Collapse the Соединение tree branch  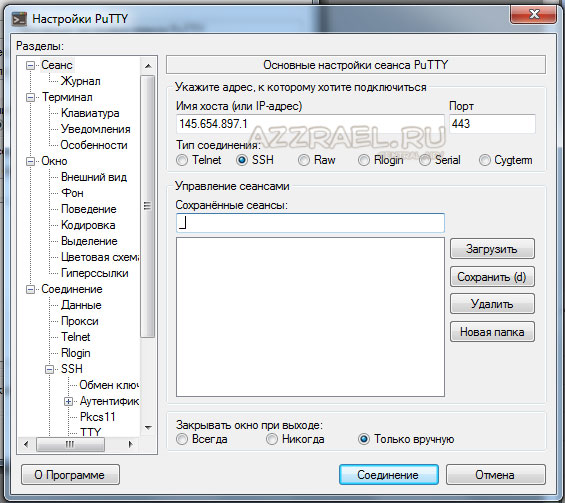click(x=31, y=289)
